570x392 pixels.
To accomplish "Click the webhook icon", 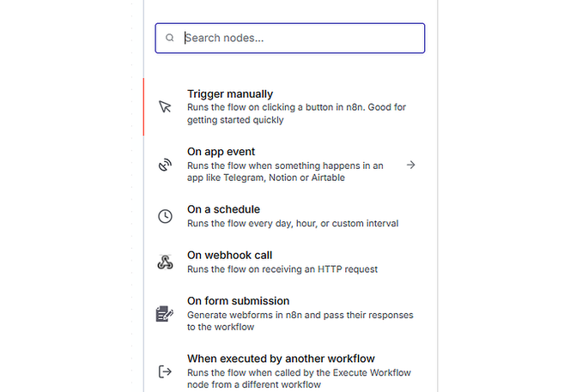I will pyautogui.click(x=165, y=262).
